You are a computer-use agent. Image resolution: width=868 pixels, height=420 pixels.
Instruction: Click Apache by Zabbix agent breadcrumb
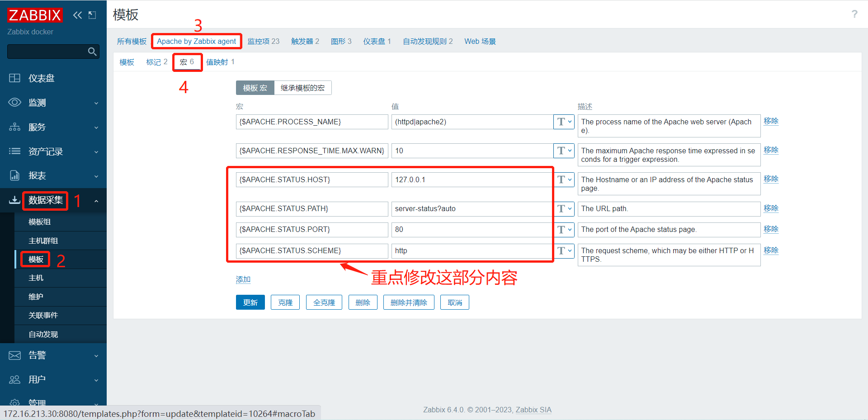[196, 41]
